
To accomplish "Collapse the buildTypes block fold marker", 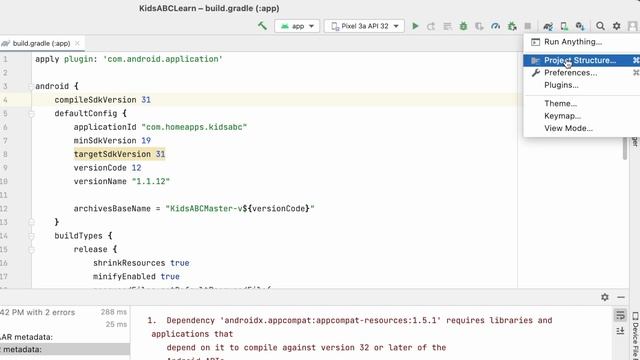I will (x=31, y=236).
